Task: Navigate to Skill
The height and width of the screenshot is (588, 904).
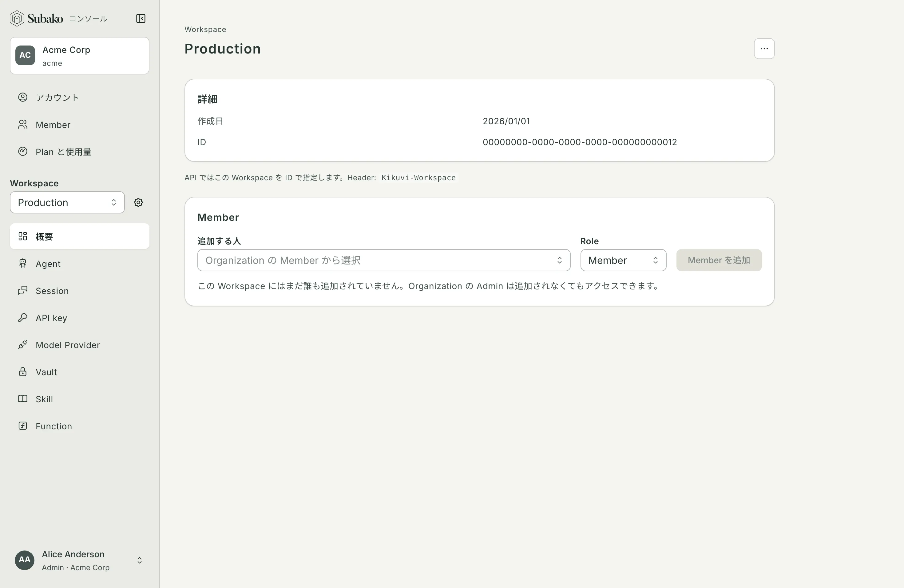Action: pos(79,399)
